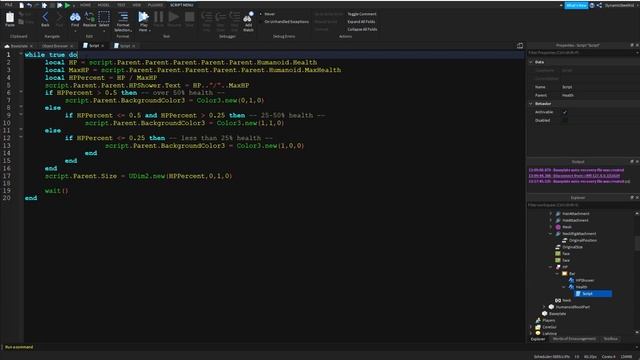
Task: Collapse the while loop fold on line 1
Action: [21, 54]
